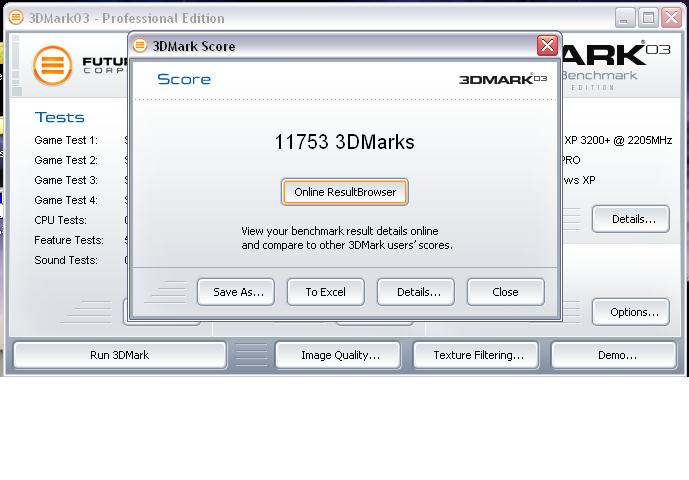Launch the Demo... button
This screenshot has height=480, width=689.
coord(613,355)
